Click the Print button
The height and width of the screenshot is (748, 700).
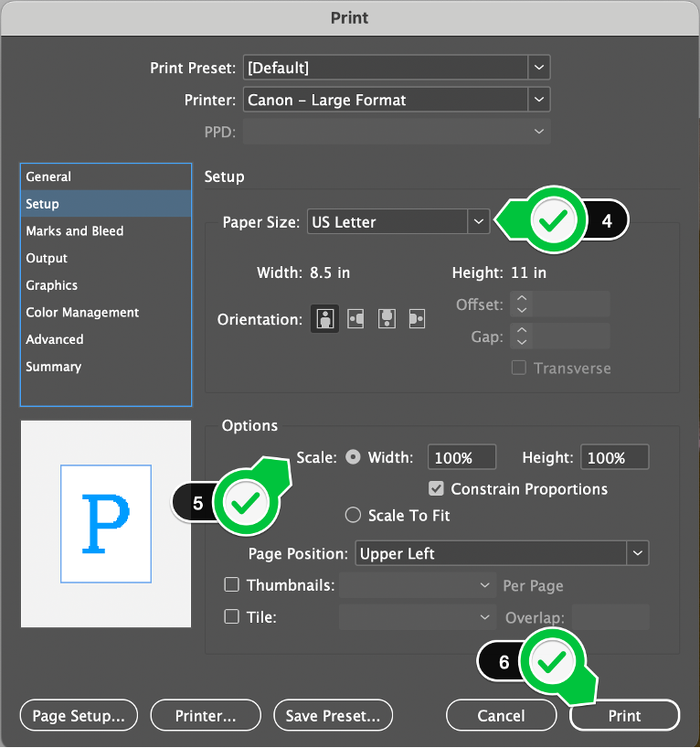pos(625,715)
